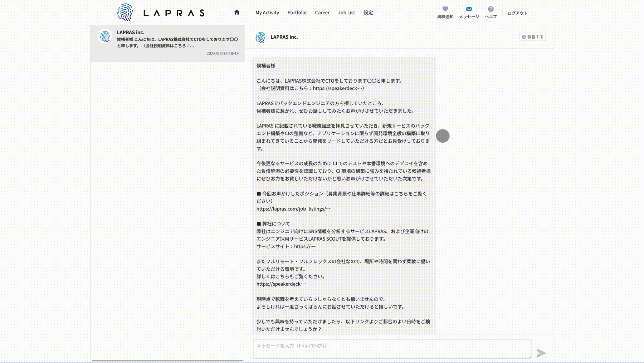Screen dimensions: 644x363
Task: Click the LAPRAS logo in header
Action: [x=161, y=13]
